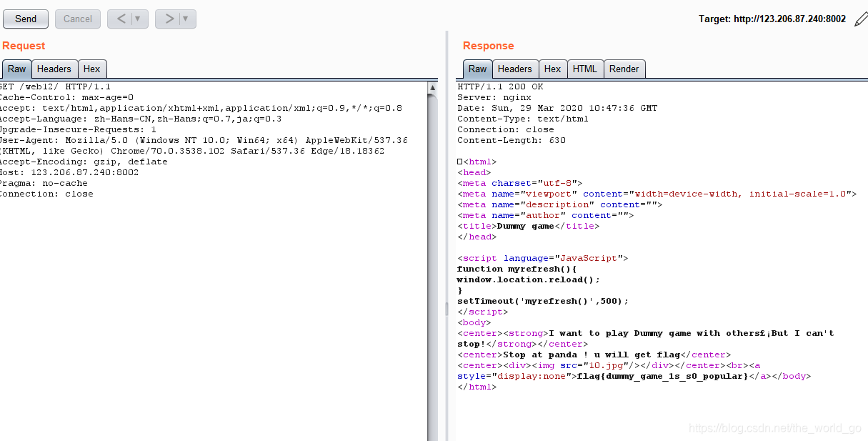Switch to the Response HTML tab
This screenshot has width=868, height=441.
click(x=585, y=69)
